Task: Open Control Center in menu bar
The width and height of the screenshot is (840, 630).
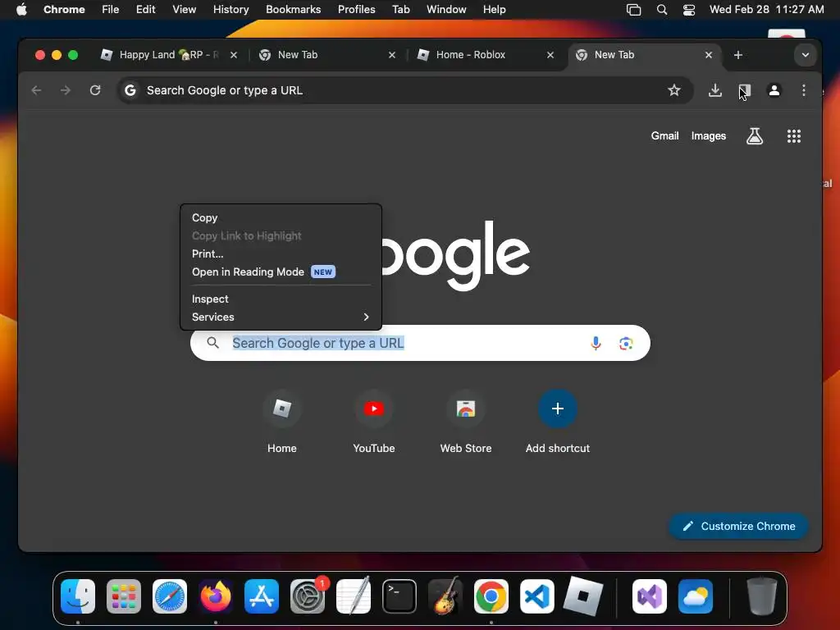Action: [x=689, y=10]
